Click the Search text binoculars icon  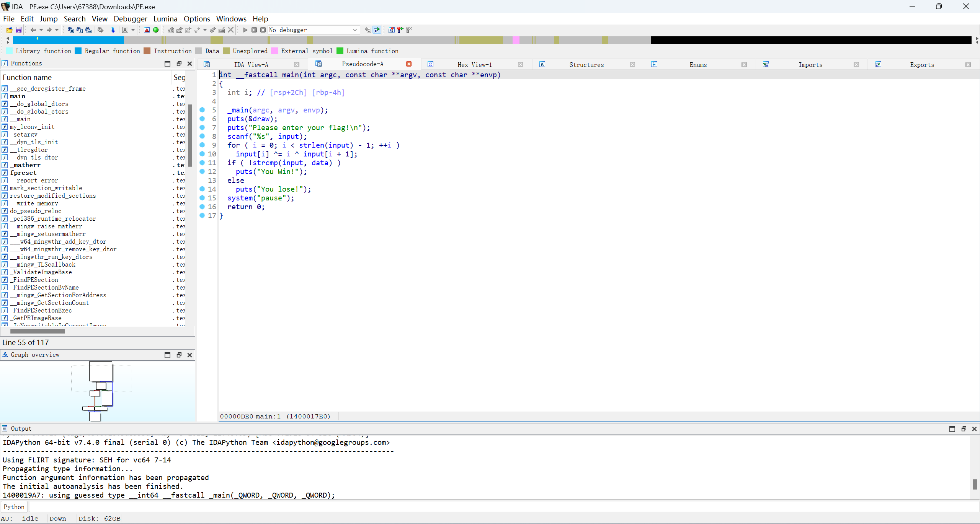click(x=80, y=30)
